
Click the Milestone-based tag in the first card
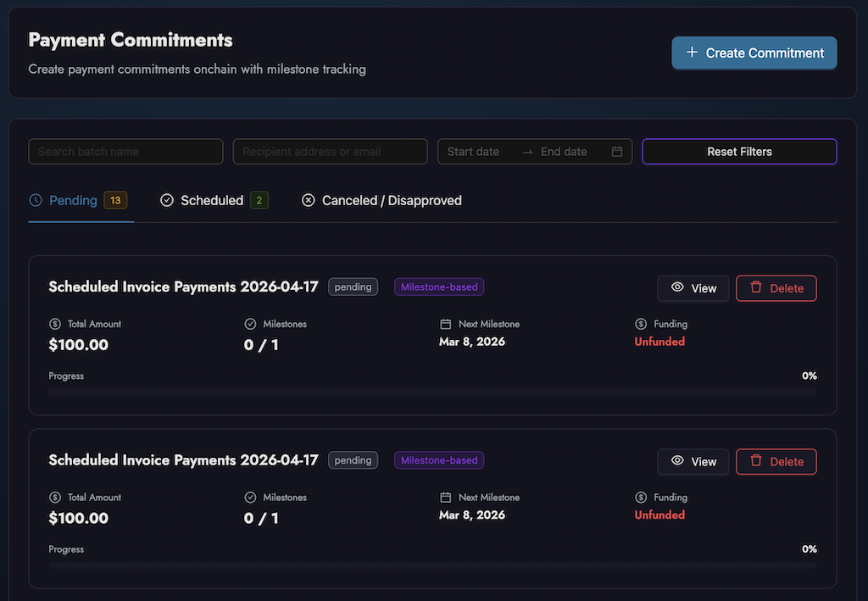(439, 287)
